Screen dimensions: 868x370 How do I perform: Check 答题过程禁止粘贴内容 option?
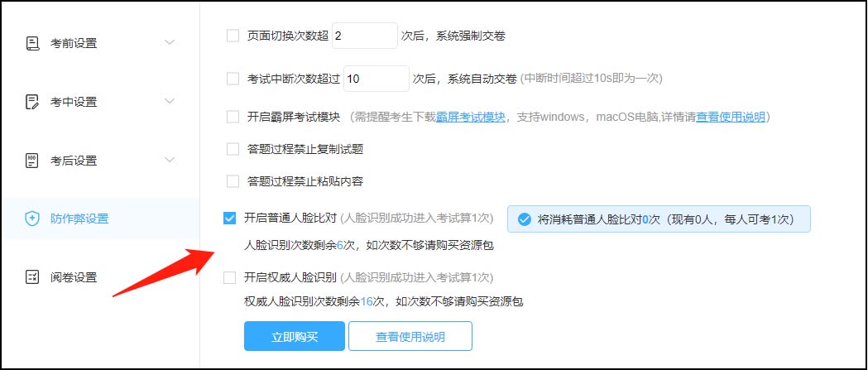click(x=233, y=181)
